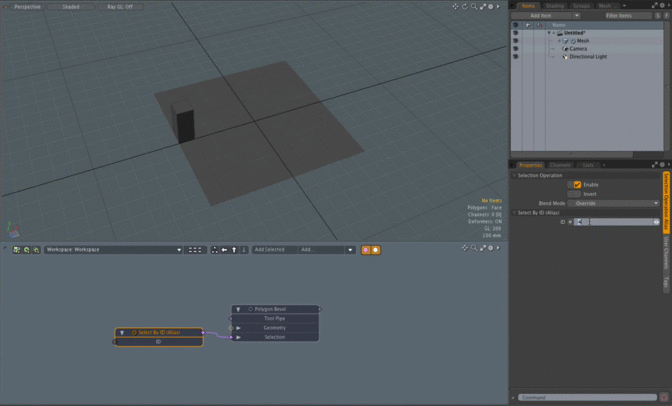672x406 pixels.
Task: Click the Add Selected button
Action: pyautogui.click(x=269, y=250)
